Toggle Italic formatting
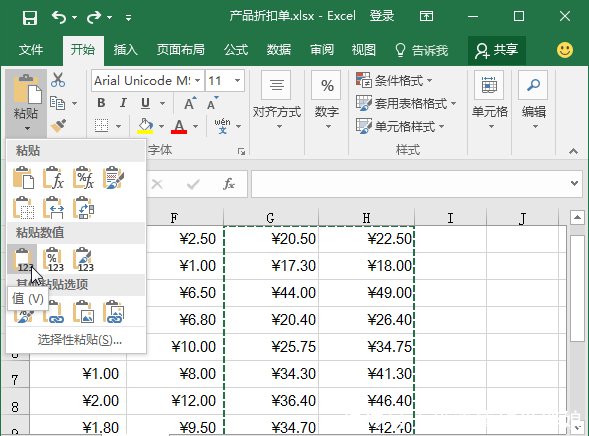The height and width of the screenshot is (436, 589). (123, 103)
